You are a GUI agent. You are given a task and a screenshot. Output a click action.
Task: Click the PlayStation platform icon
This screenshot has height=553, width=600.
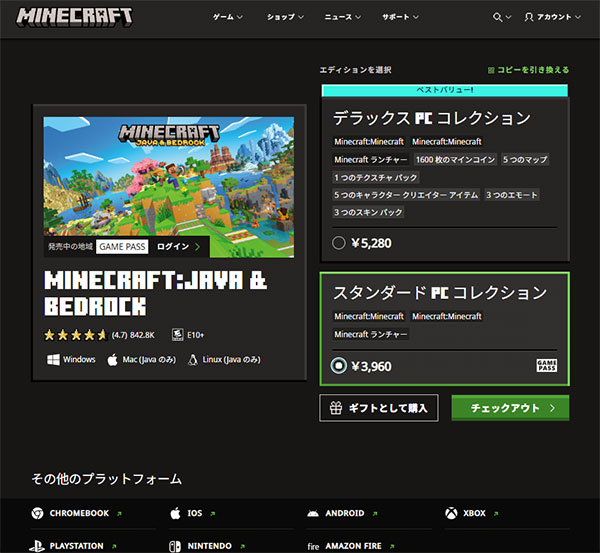coord(39,546)
